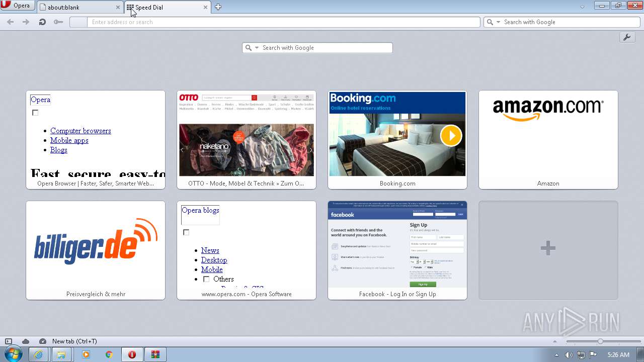
Task: Open the OTTO speed dial tile
Action: point(247,140)
